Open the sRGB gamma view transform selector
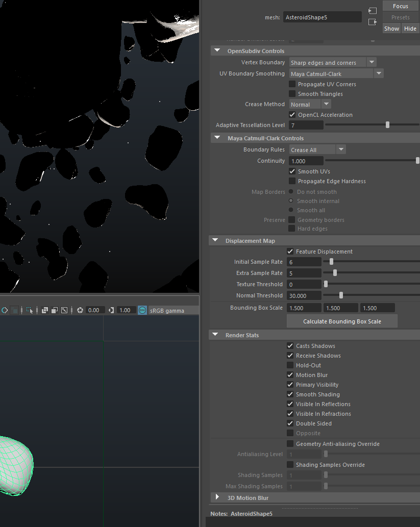Image resolution: width=420 pixels, height=527 pixels. (x=174, y=310)
